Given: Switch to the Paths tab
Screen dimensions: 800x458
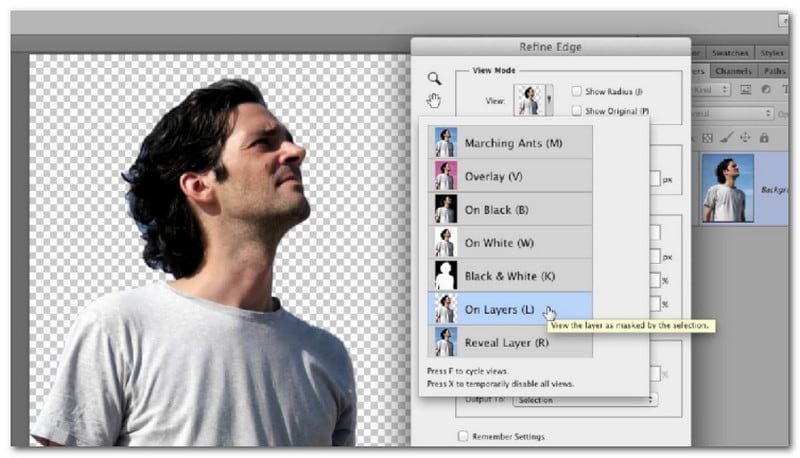Looking at the screenshot, I should tap(774, 71).
